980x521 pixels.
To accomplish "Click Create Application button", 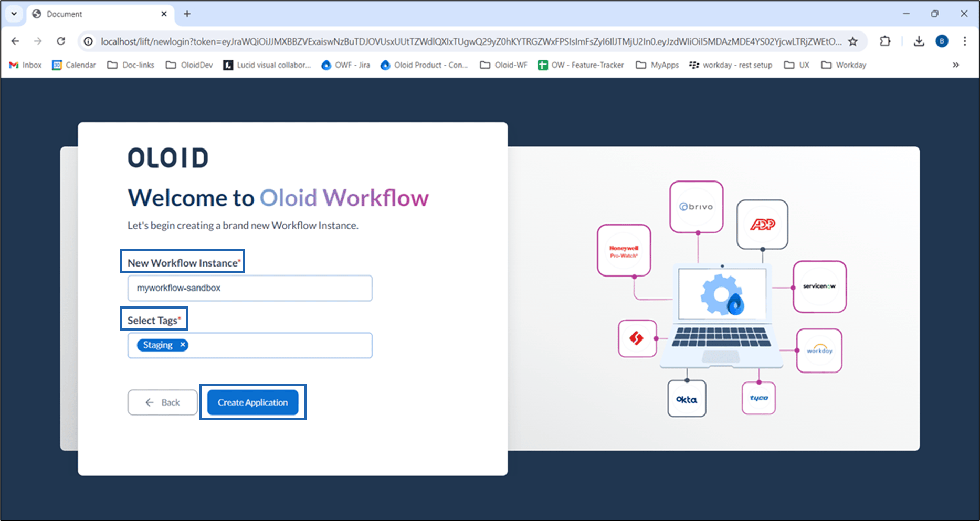I will pyautogui.click(x=253, y=402).
